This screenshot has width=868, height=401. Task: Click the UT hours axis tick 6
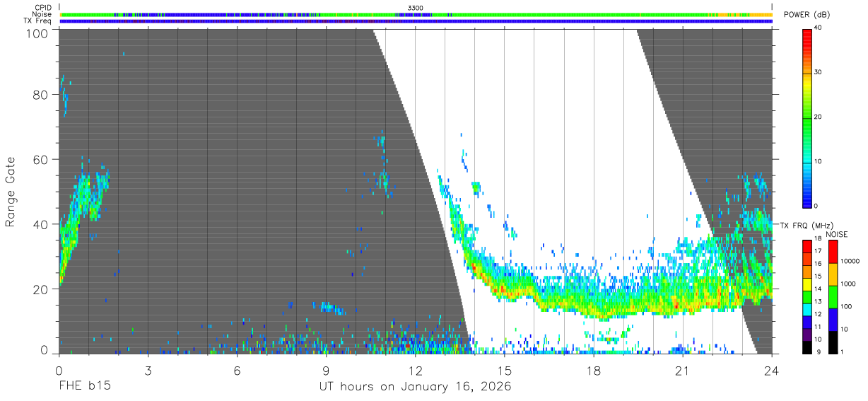237,371
